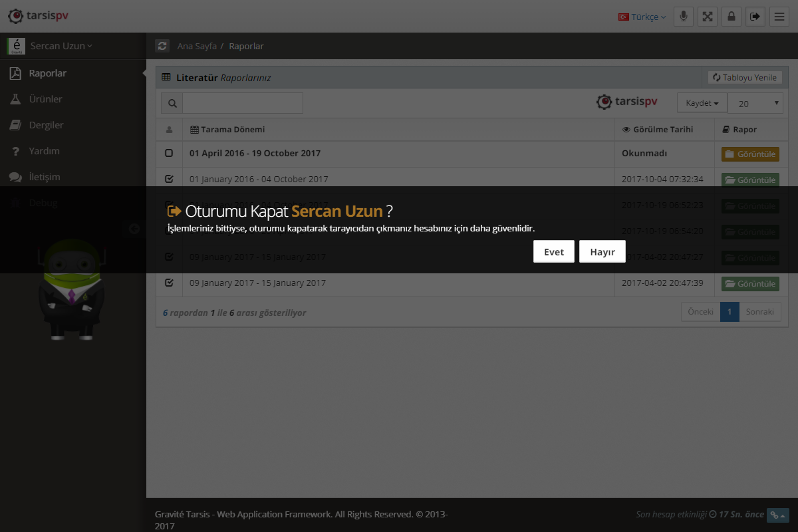Click the search text field
This screenshot has height=532, width=798.
point(243,103)
